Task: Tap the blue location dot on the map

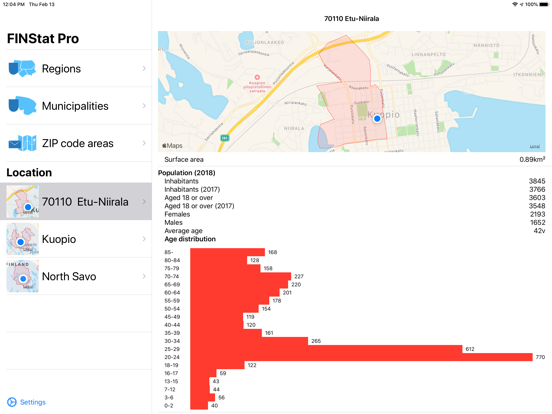Action: point(377,119)
